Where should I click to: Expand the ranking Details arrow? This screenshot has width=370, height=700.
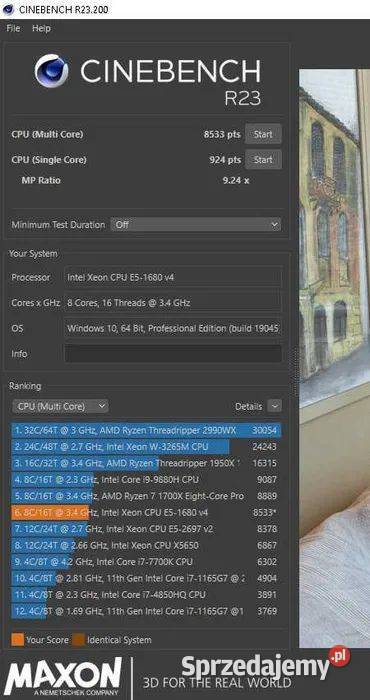(x=274, y=406)
